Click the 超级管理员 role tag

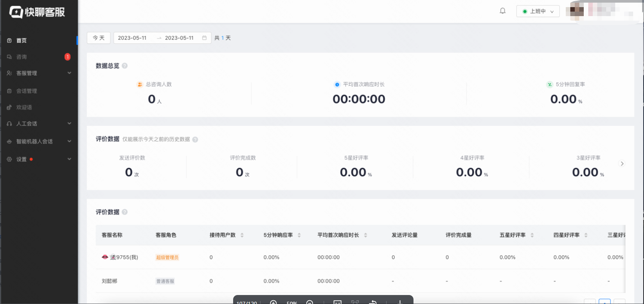167,257
